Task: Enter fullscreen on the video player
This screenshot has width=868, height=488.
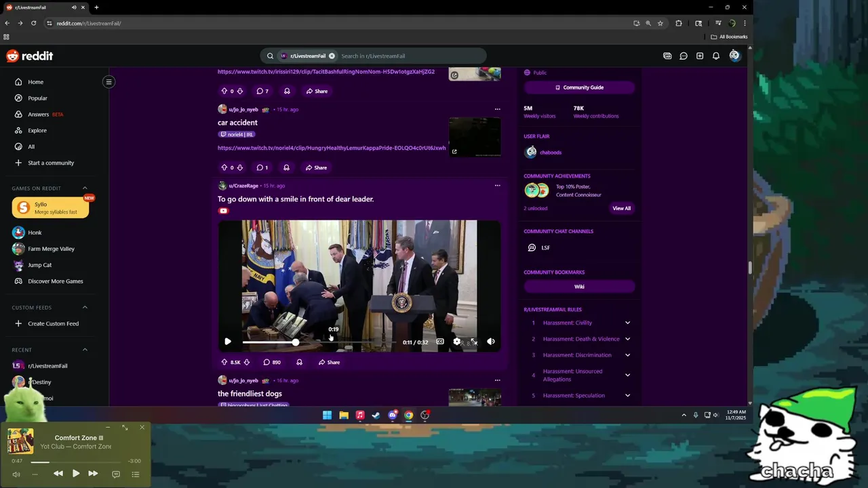Action: pos(473,342)
